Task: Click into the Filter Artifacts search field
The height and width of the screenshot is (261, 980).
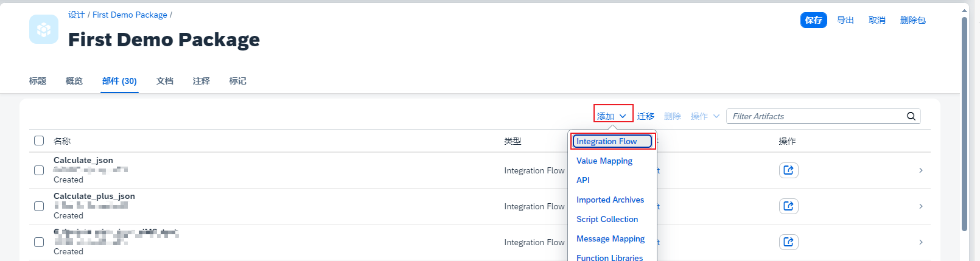Action: coord(816,116)
